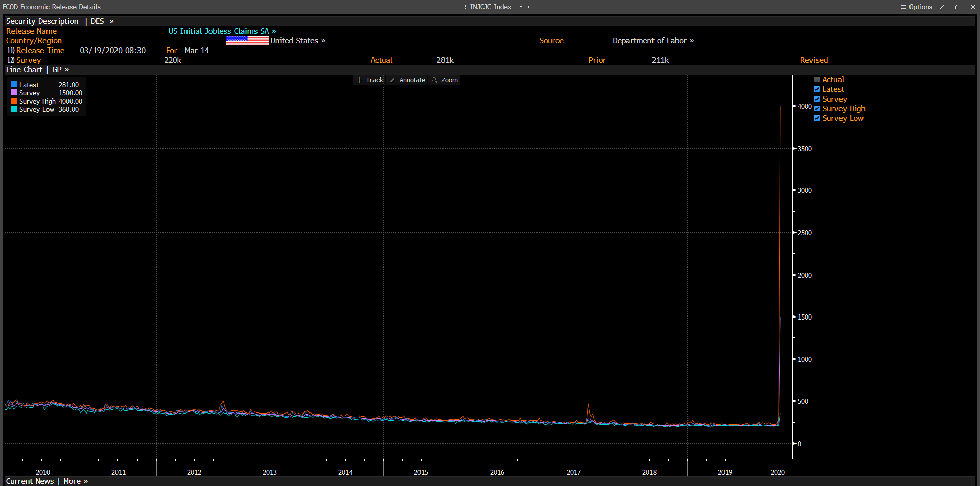Toggle the Survey Low series checkbox
This screenshot has width=980, height=486.
816,118
